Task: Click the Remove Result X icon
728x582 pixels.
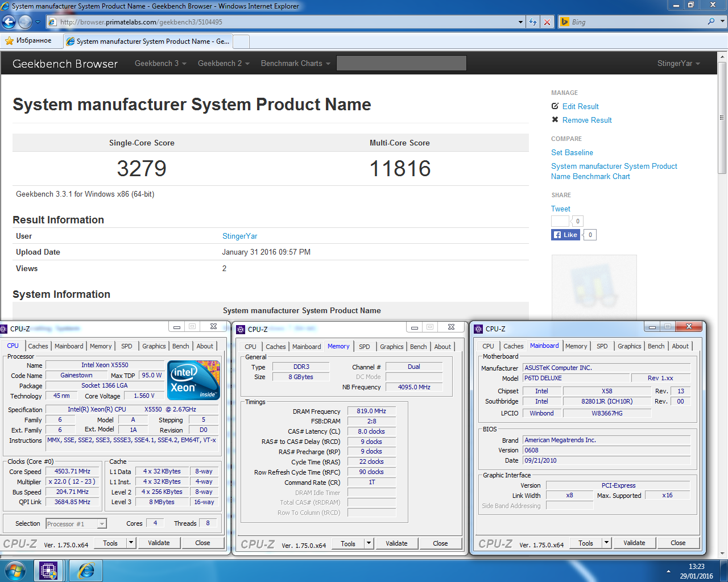Action: (555, 120)
